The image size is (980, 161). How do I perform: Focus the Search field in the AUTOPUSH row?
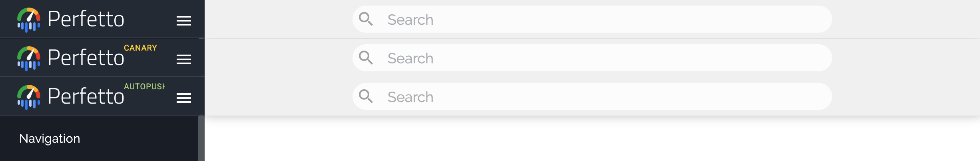[600, 97]
